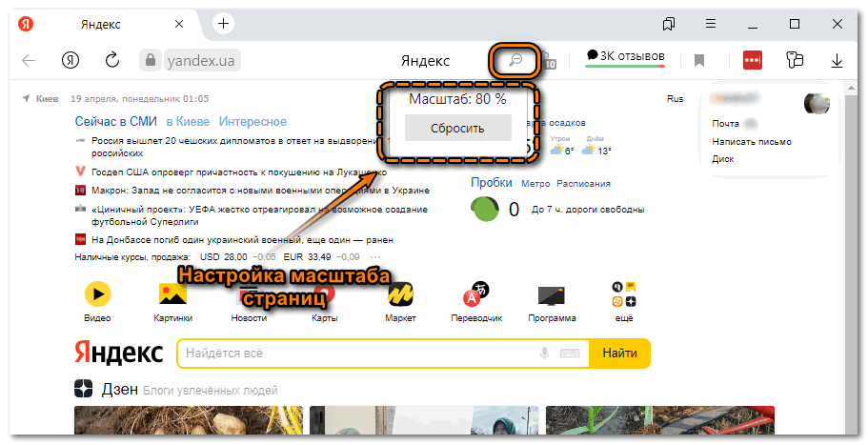Open the browser hamburger menu

click(x=710, y=23)
